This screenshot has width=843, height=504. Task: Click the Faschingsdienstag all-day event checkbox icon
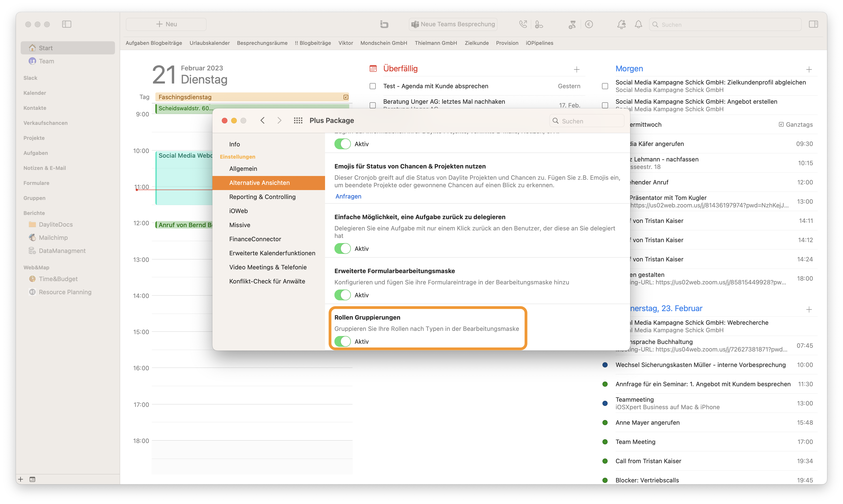point(346,97)
